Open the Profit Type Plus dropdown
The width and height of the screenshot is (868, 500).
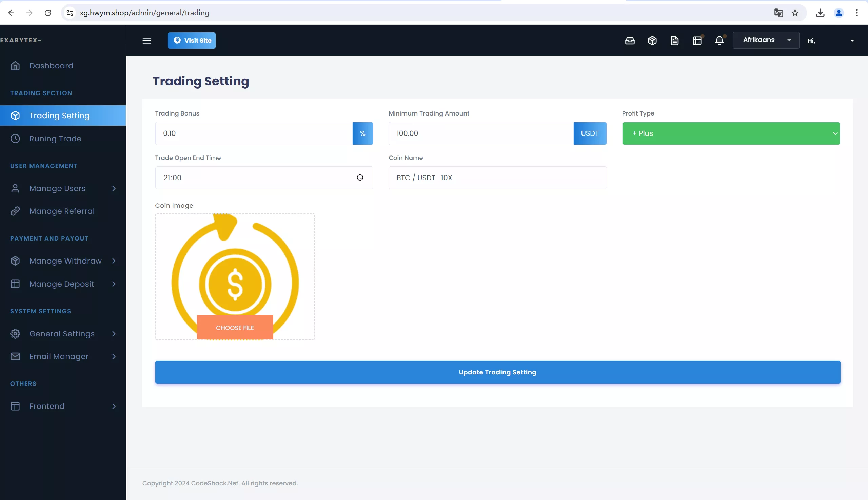pyautogui.click(x=731, y=133)
